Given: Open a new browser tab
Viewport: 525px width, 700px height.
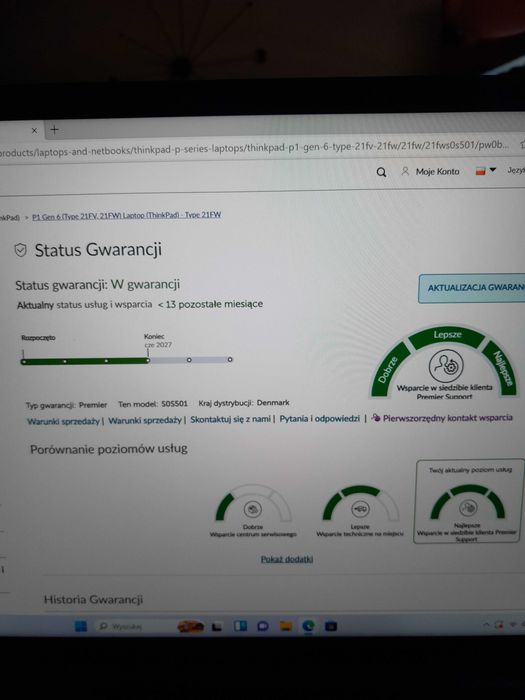Looking at the screenshot, I should 54,130.
